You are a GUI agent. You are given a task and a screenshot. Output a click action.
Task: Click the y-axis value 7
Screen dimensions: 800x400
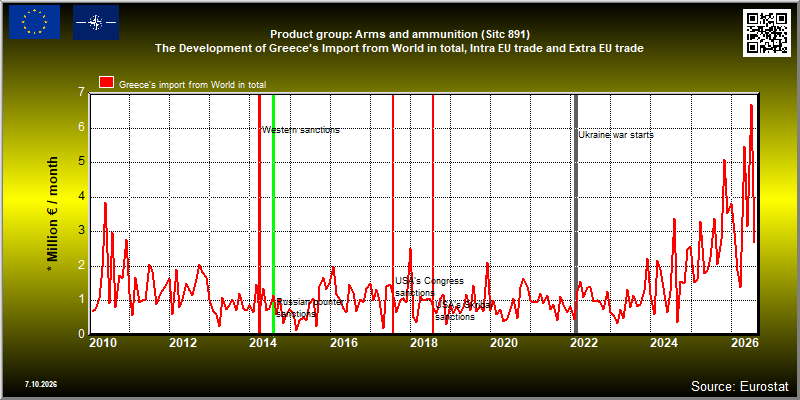click(x=81, y=93)
